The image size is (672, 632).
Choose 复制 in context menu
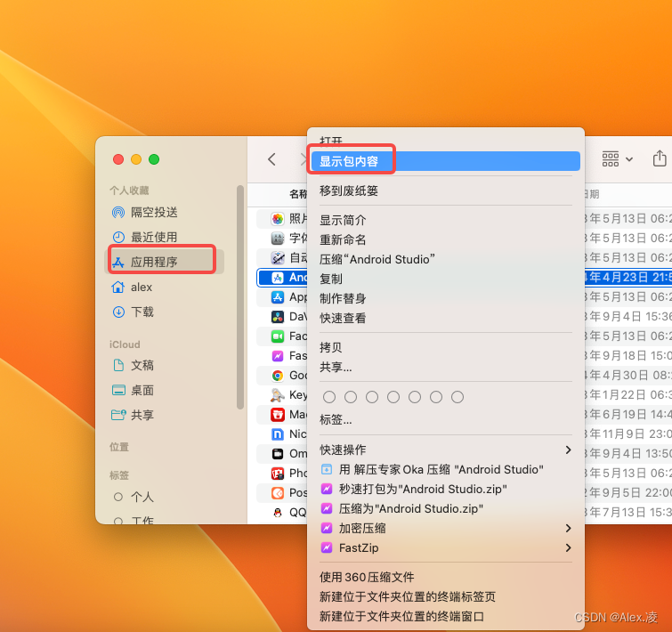click(x=446, y=279)
